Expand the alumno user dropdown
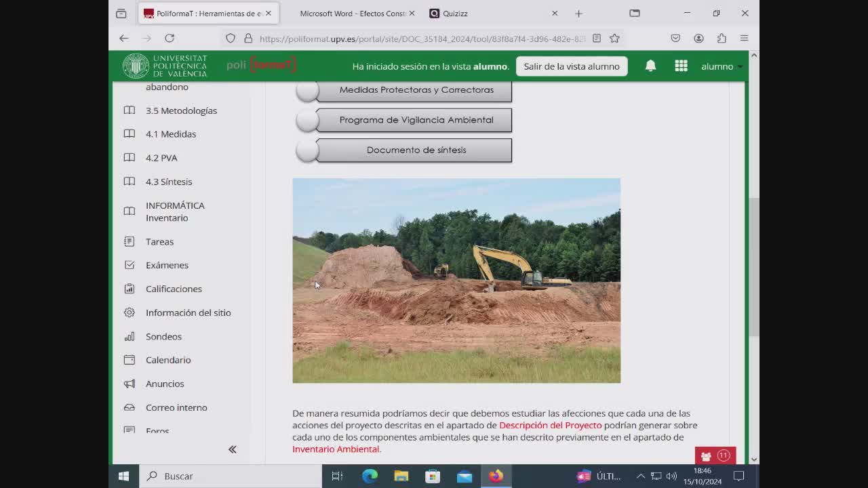 tap(722, 66)
